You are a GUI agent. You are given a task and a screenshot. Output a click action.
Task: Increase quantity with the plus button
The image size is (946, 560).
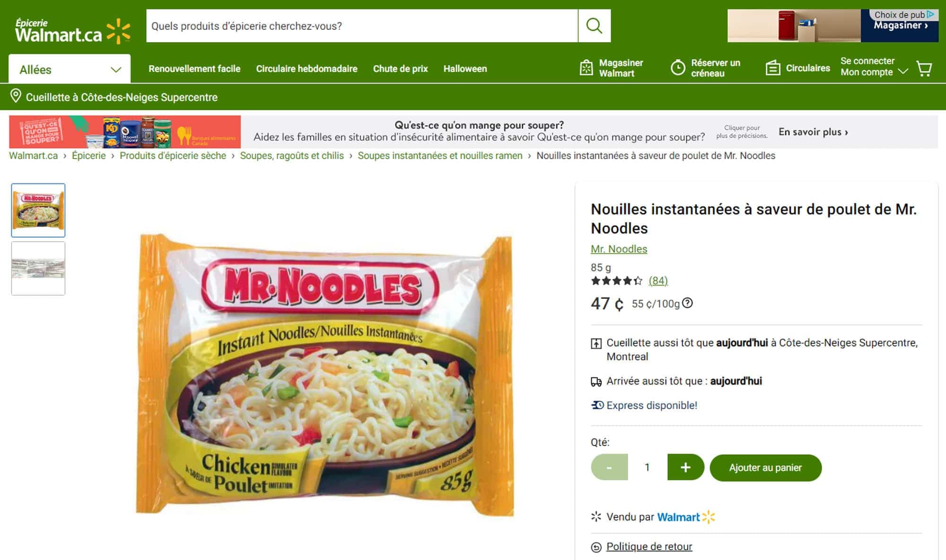point(685,467)
